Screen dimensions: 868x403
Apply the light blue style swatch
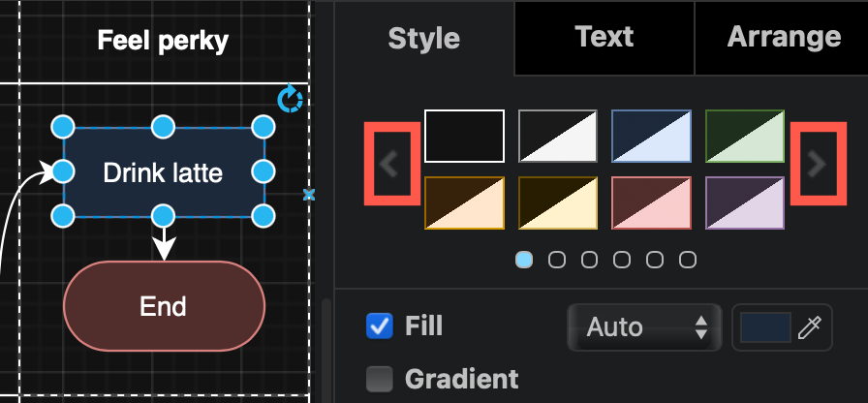[651, 136]
